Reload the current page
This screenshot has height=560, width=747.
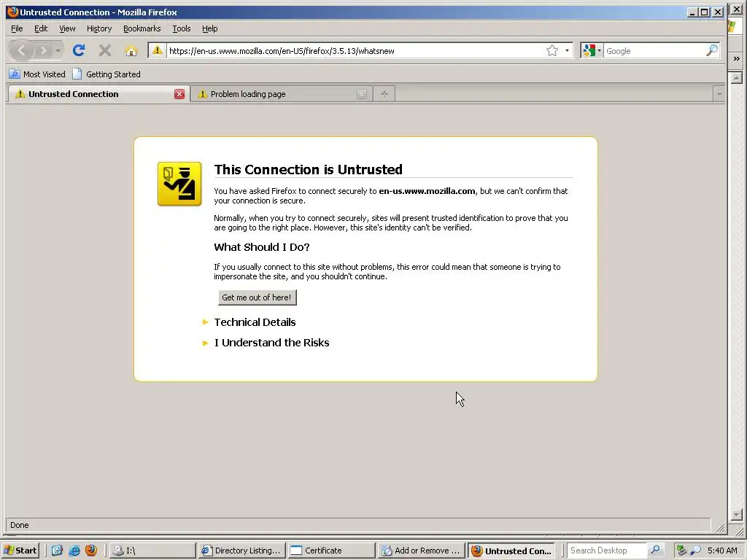point(79,50)
